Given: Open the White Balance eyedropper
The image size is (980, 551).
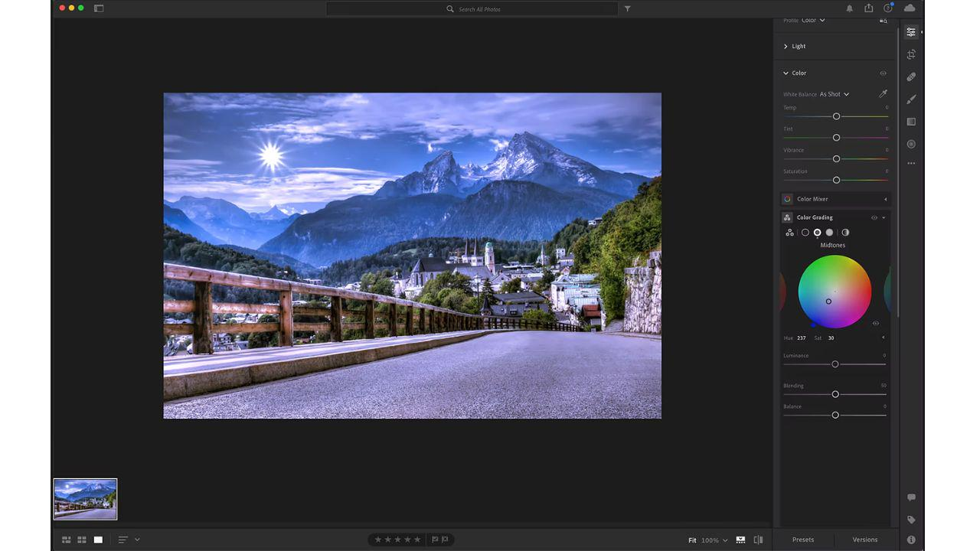Looking at the screenshot, I should [x=883, y=93].
